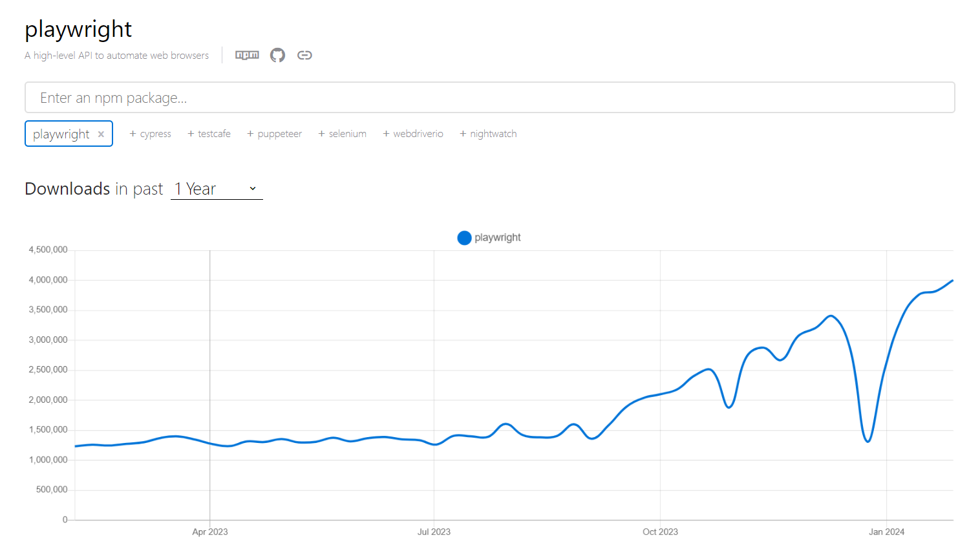Select the playwright package chip
980x560 pixels.
(x=61, y=135)
